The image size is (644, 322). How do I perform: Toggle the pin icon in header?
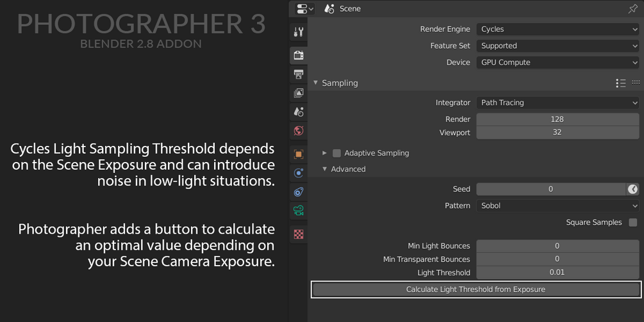coord(633,8)
